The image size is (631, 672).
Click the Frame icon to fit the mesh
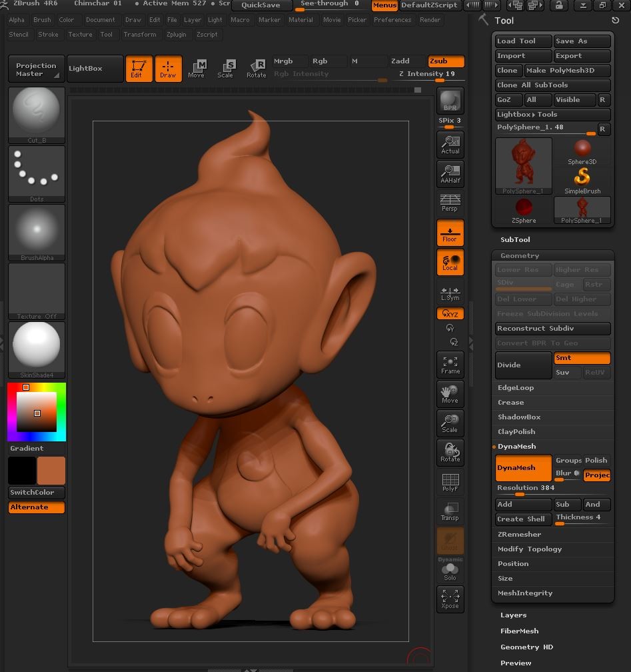(x=450, y=364)
